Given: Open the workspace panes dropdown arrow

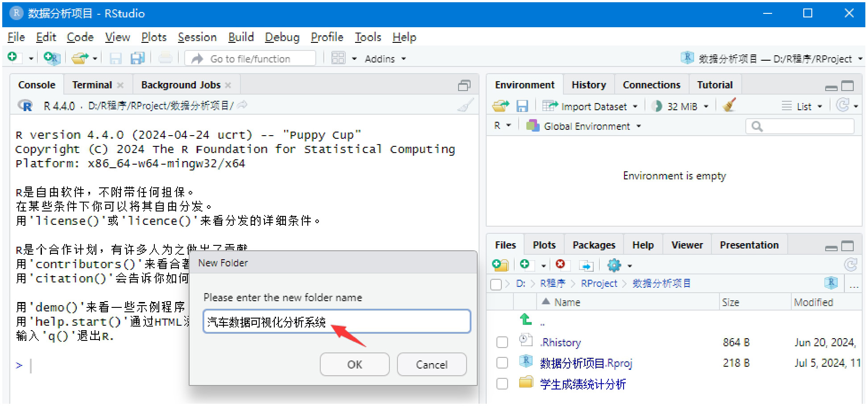Looking at the screenshot, I should coord(354,58).
